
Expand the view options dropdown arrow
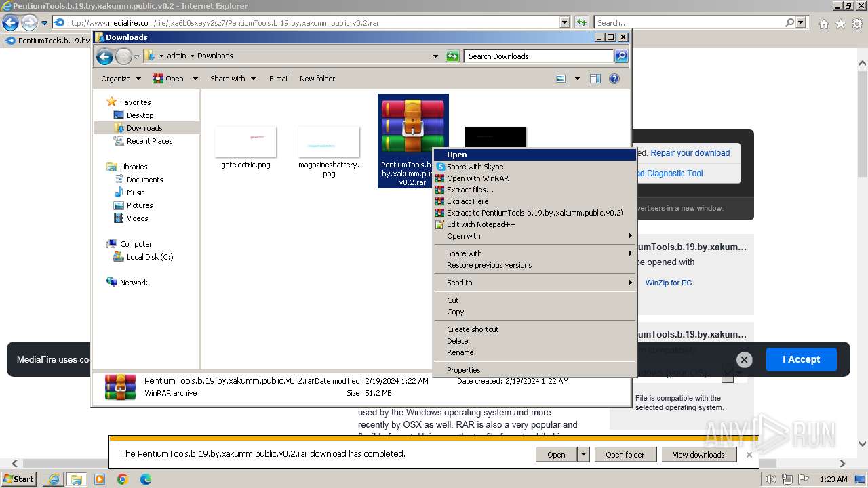(577, 79)
